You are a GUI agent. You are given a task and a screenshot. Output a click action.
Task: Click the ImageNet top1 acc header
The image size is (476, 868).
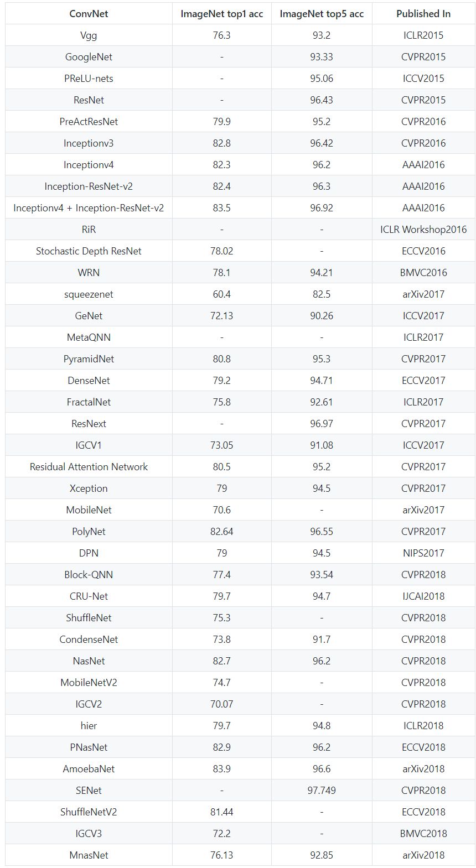(221, 14)
